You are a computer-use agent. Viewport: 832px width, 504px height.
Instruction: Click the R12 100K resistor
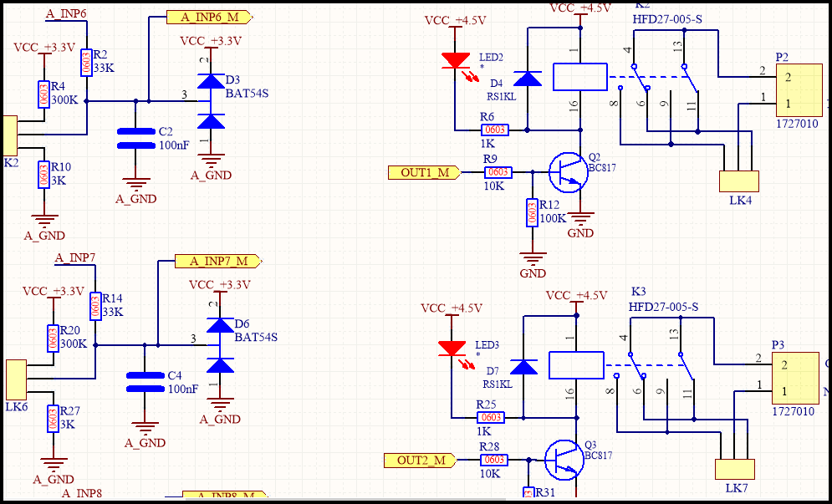coord(531,212)
